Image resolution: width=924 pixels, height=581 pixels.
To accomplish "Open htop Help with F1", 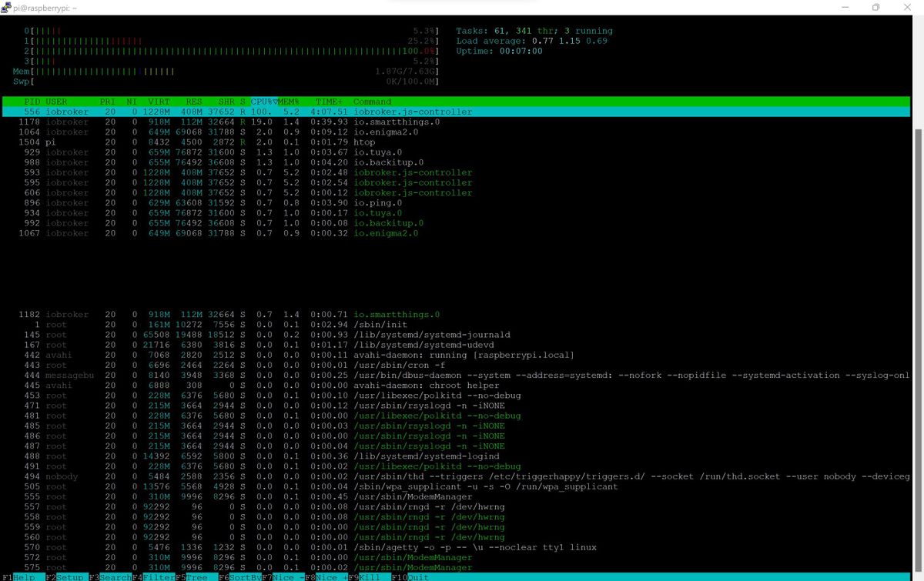I will point(23,576).
